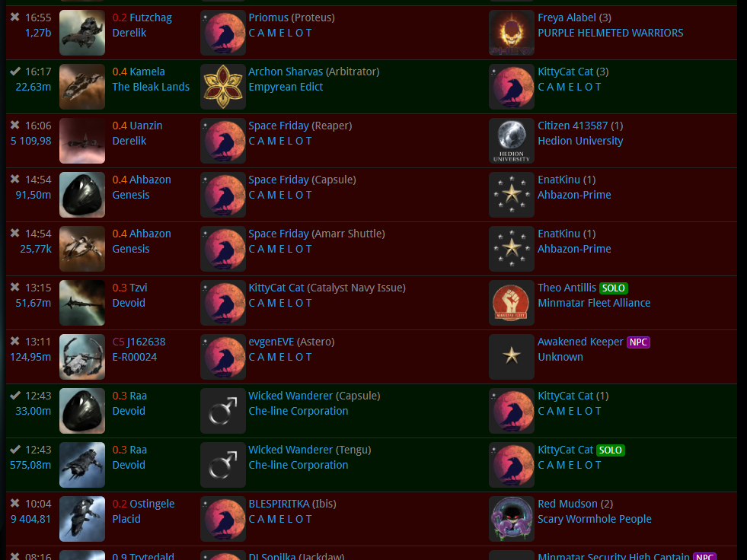Select the Minmatar Fleet Alliance fist logo
This screenshot has height=560, width=747.
click(512, 303)
